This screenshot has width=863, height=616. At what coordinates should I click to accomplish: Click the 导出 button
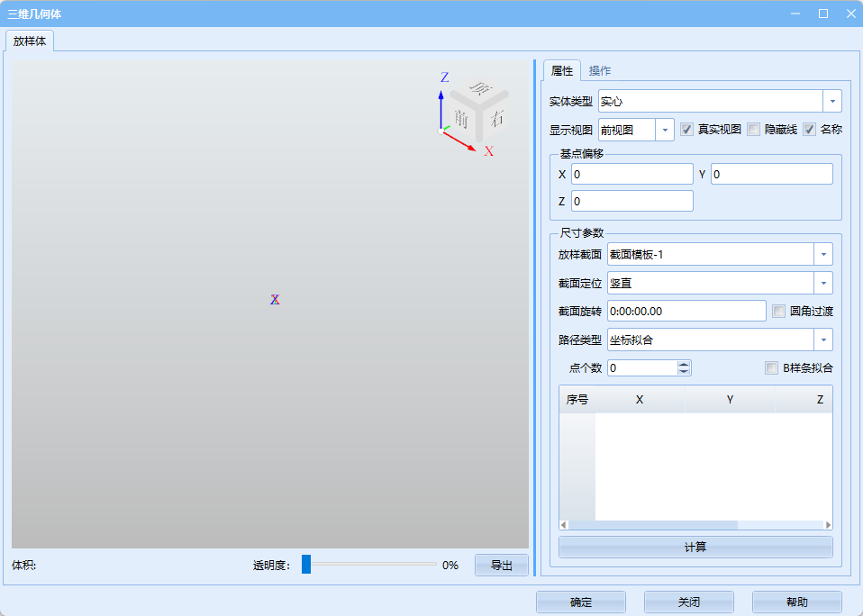(x=502, y=566)
